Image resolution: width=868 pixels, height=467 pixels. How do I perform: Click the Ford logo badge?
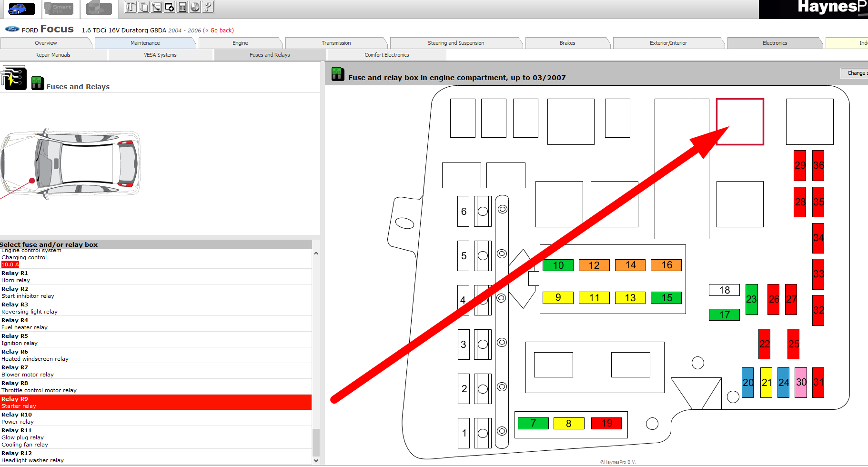coord(12,29)
